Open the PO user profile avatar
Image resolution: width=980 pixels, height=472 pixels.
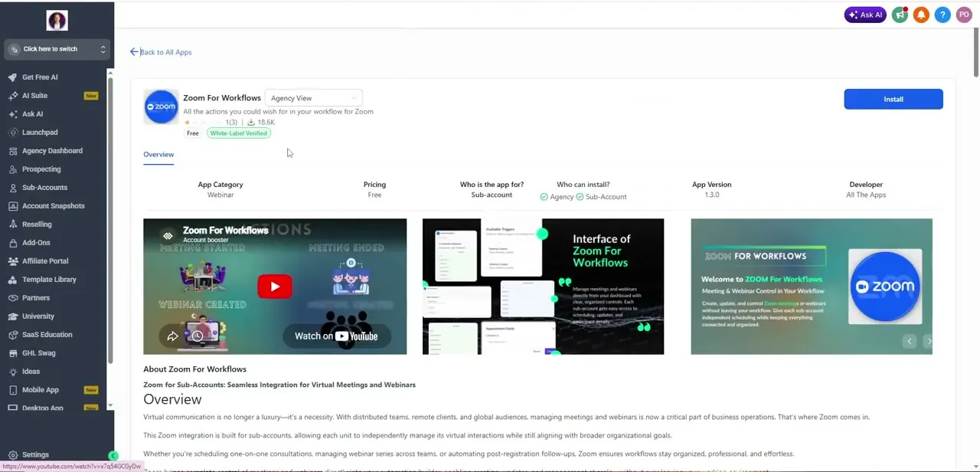tap(964, 15)
